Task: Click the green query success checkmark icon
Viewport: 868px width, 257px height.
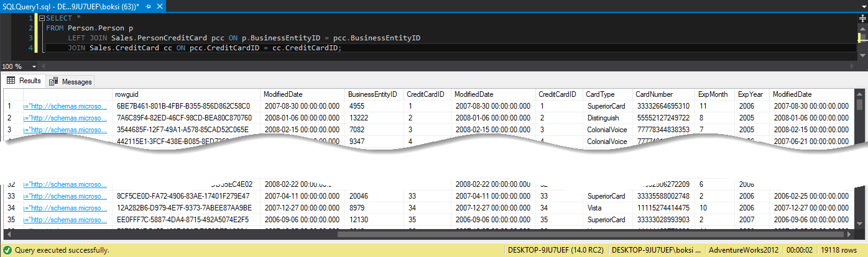Action: [7, 250]
